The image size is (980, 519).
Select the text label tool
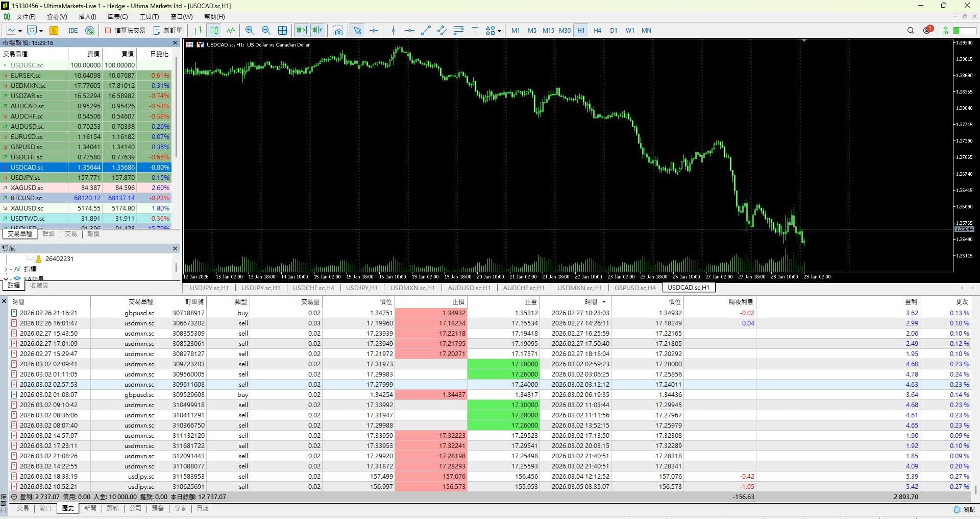475,31
